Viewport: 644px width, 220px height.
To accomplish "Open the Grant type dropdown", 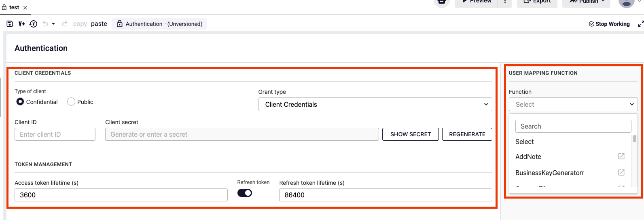I will coord(375,104).
